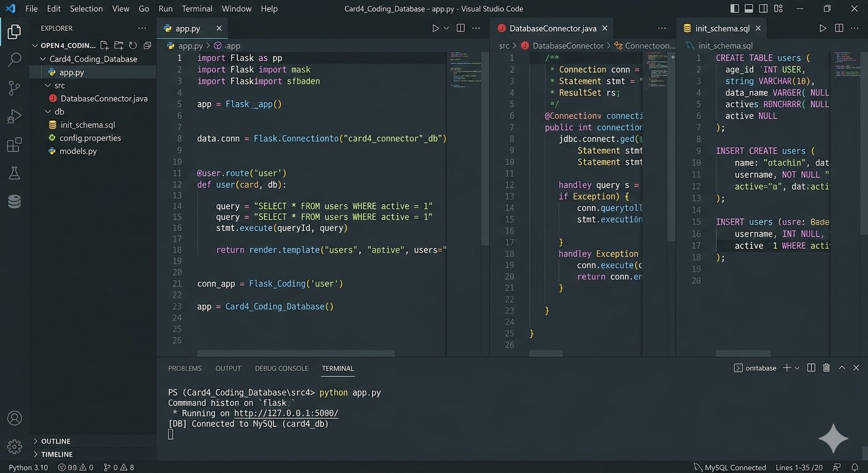Toggle bottom panel visibility
This screenshot has width=868, height=473.
click(750, 9)
